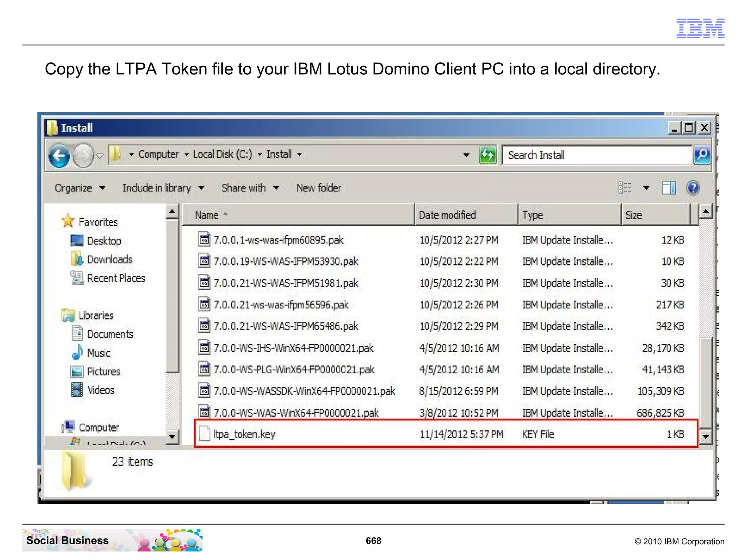This screenshot has width=747, height=560.
Task: Open Music library
Action: coord(99,353)
